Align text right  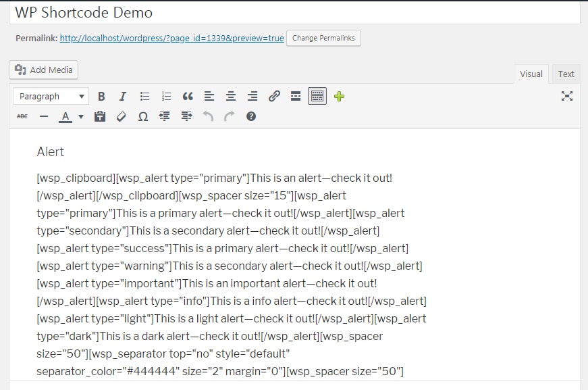tap(252, 97)
